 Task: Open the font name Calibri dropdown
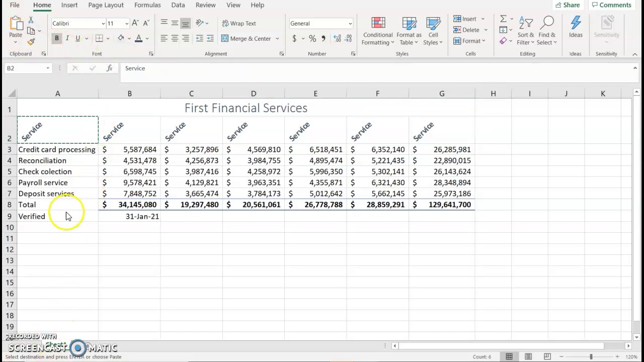pos(103,24)
